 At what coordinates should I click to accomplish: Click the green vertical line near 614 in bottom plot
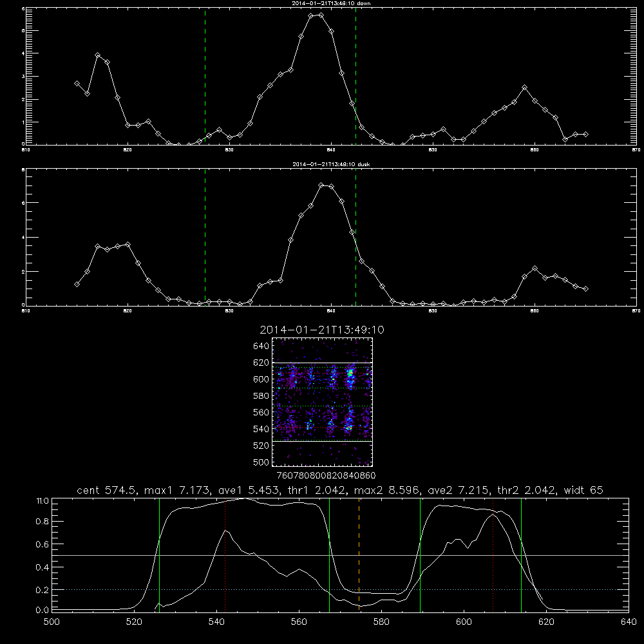coord(521,555)
